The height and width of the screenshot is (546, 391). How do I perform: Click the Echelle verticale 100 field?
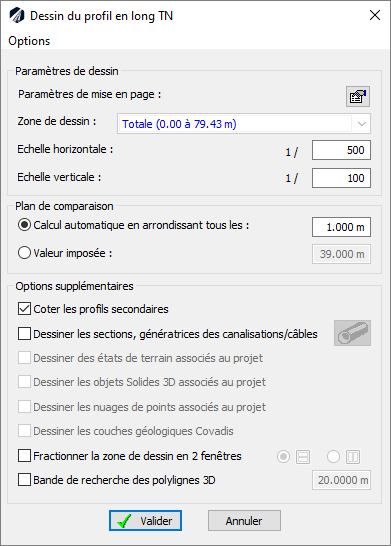coord(341,178)
